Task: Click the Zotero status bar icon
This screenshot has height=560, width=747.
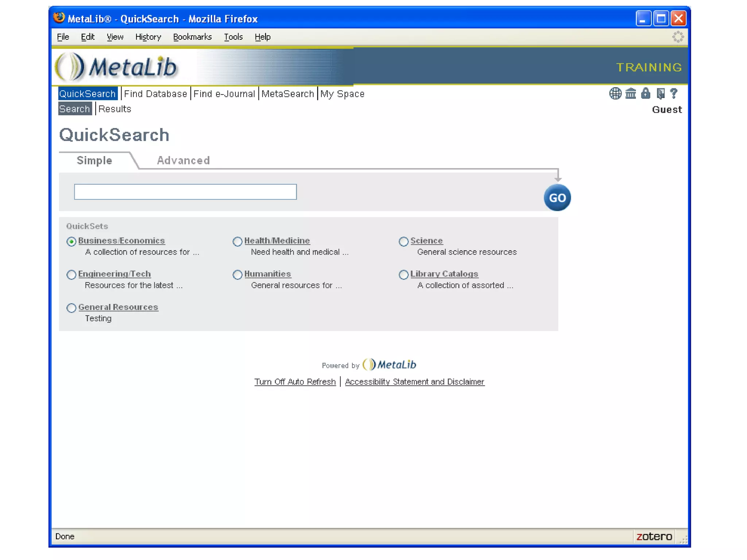Action: [x=654, y=536]
